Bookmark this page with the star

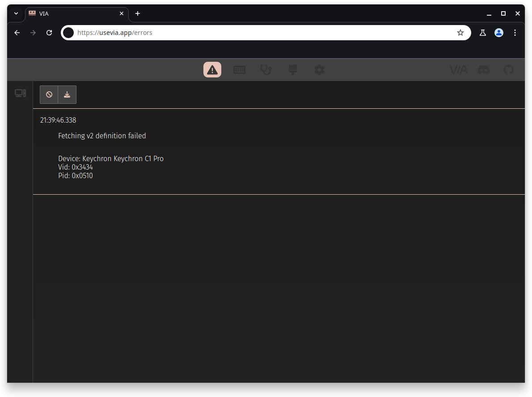460,33
